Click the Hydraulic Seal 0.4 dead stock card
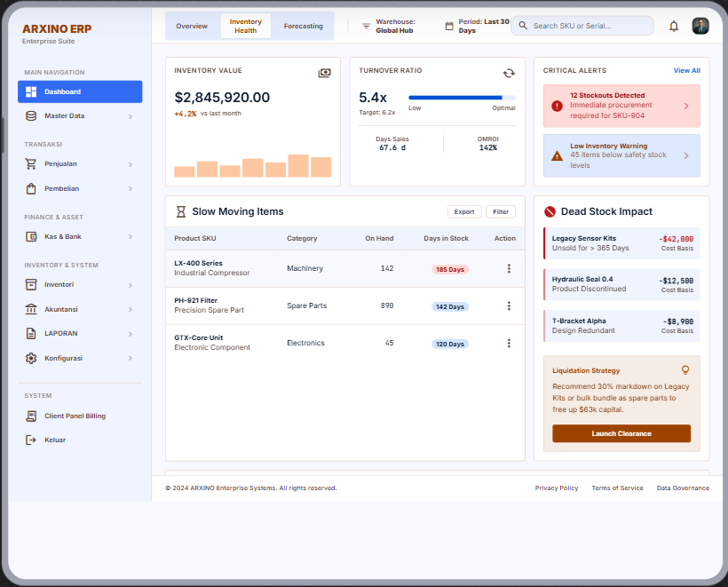 point(621,284)
